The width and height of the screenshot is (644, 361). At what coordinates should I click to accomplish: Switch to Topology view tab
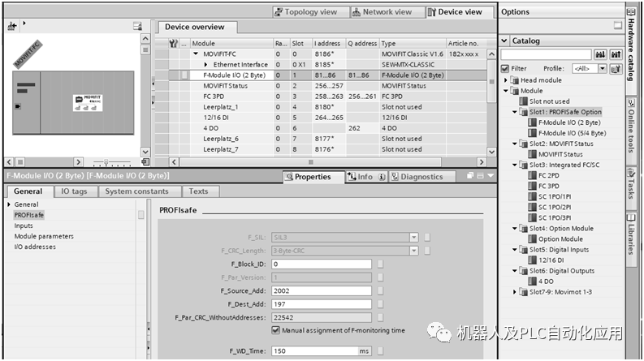coord(311,12)
